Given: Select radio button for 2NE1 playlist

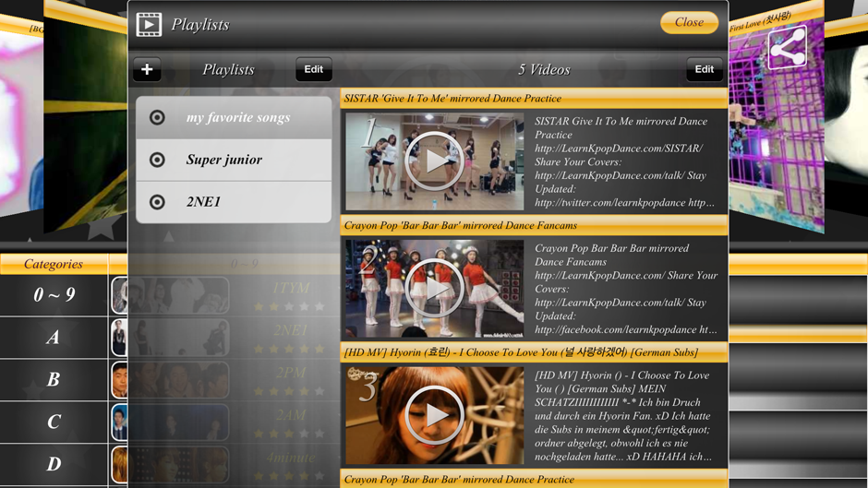Looking at the screenshot, I should [x=158, y=202].
